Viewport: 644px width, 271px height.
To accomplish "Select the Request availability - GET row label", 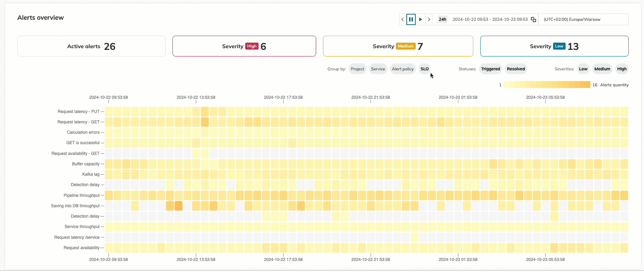I will click(76, 154).
